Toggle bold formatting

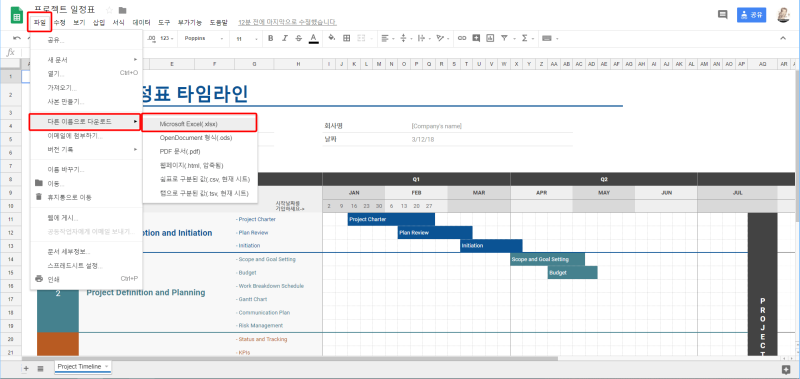pos(270,38)
